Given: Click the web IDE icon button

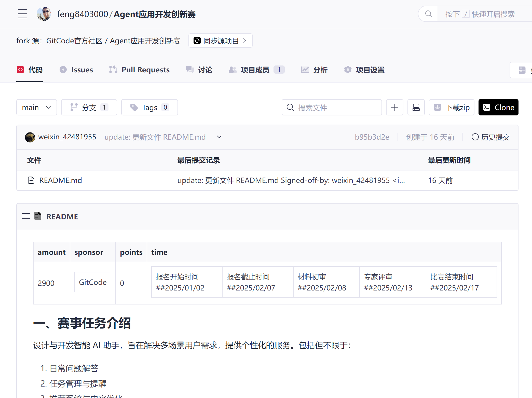Looking at the screenshot, I should coord(416,107).
